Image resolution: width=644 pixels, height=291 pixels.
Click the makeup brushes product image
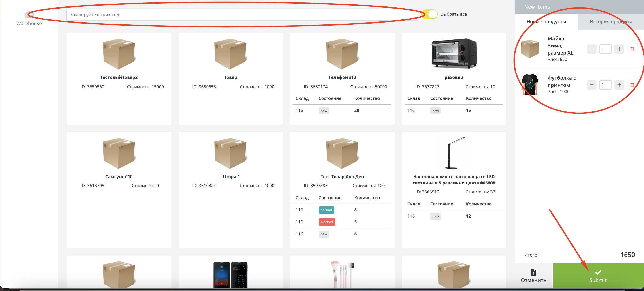[343, 274]
